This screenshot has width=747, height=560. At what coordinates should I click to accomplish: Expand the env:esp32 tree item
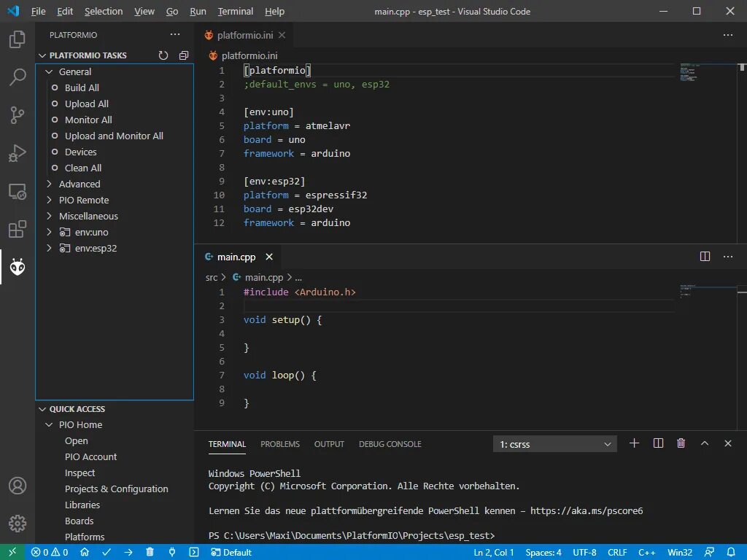(50, 248)
